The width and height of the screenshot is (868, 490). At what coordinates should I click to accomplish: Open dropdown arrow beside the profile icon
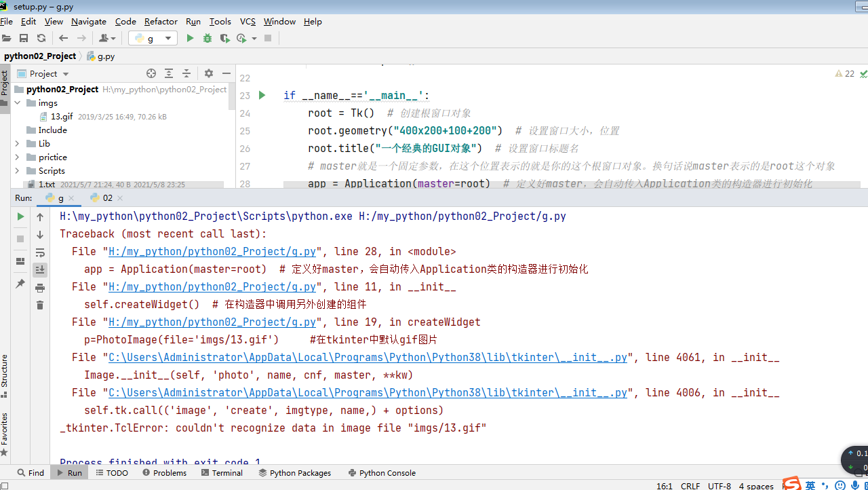(254, 39)
